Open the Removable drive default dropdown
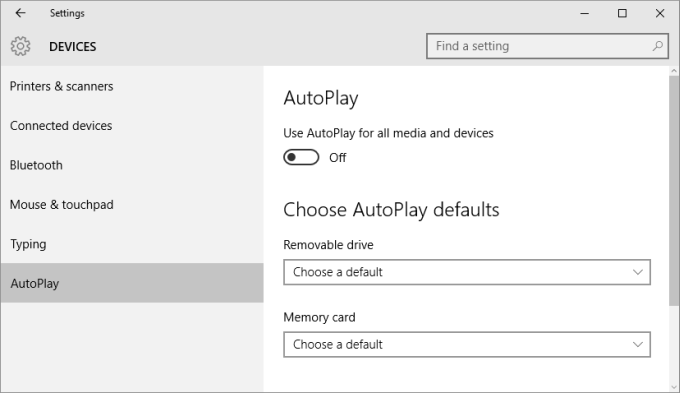This screenshot has width=680, height=393. tap(467, 272)
